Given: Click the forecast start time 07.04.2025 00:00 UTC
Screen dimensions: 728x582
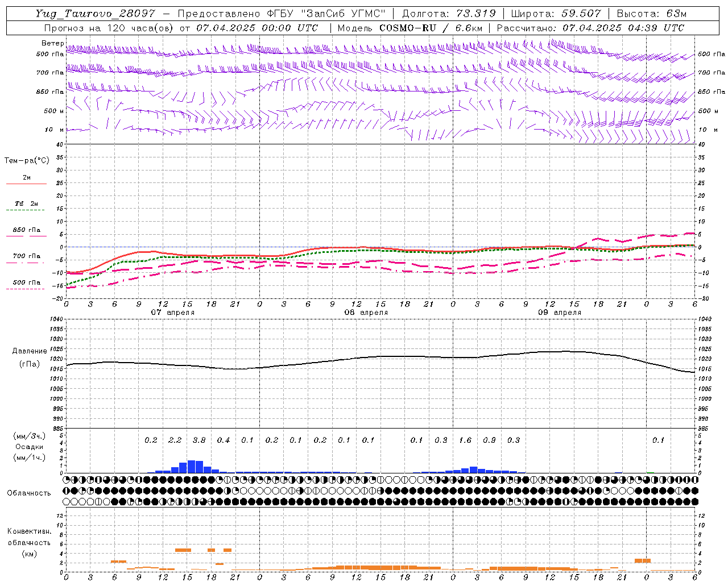Looking at the screenshot, I should [x=257, y=28].
